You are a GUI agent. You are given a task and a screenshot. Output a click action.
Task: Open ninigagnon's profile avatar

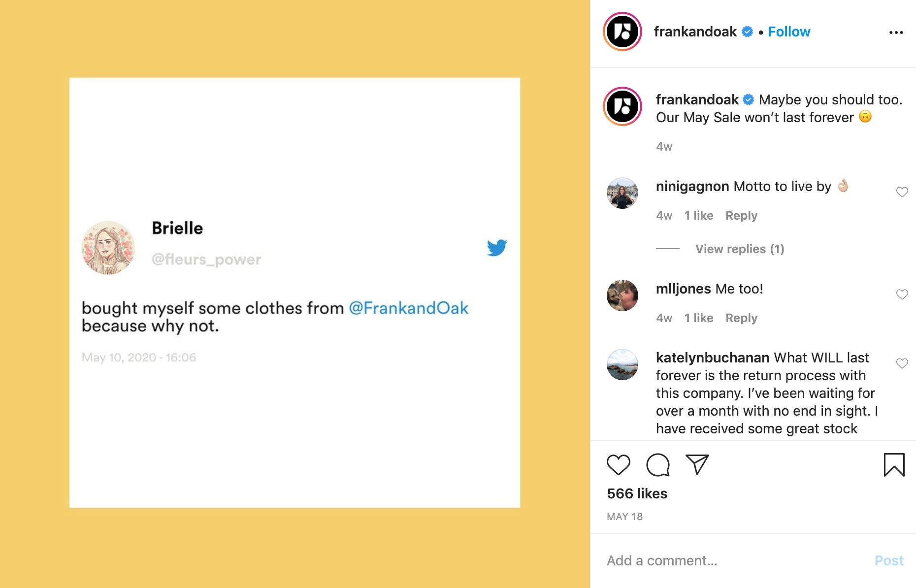622,193
